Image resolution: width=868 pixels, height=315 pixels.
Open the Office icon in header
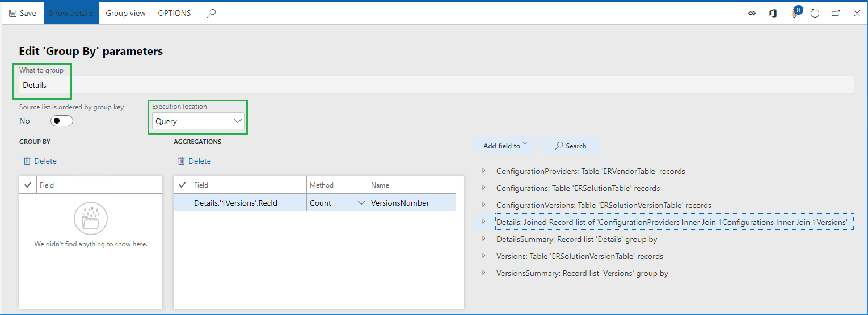[x=773, y=13]
